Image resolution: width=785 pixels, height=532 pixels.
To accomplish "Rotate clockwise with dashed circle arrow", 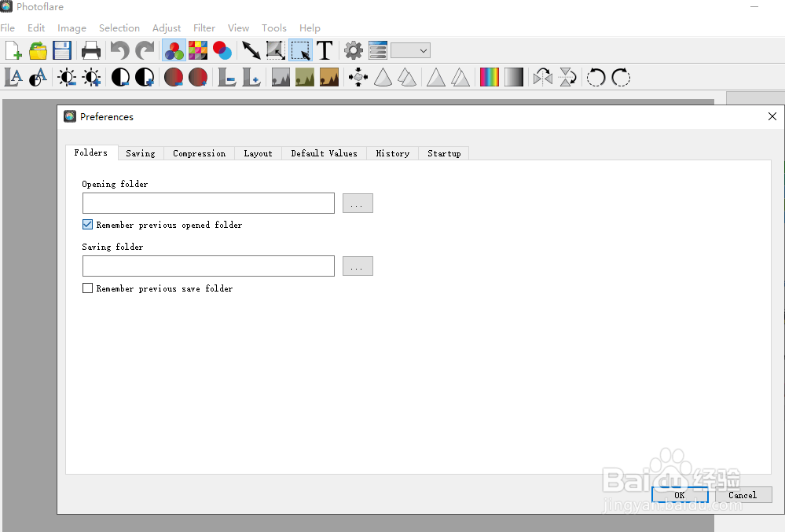I will [621, 78].
